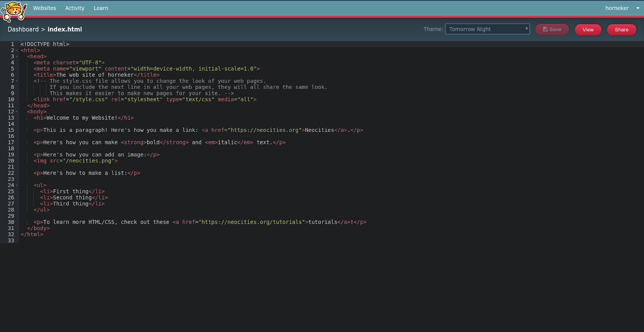Open the Activity page
644x332 pixels.
pos(75,8)
